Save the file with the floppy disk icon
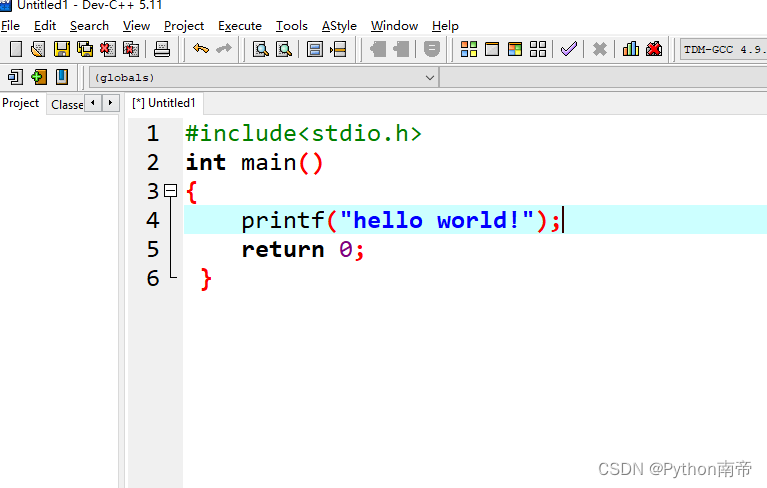The height and width of the screenshot is (488, 767). pyautogui.click(x=62, y=49)
